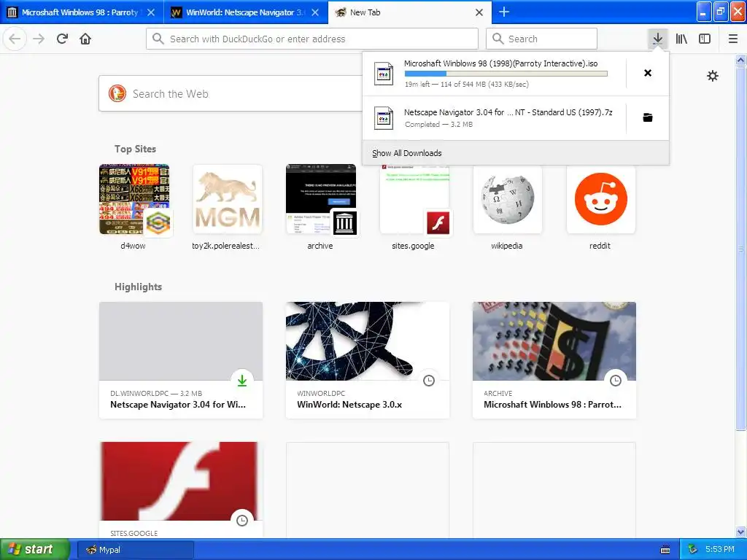The height and width of the screenshot is (560, 747).
Task: Click the Top Sites heading
Action: click(x=135, y=149)
